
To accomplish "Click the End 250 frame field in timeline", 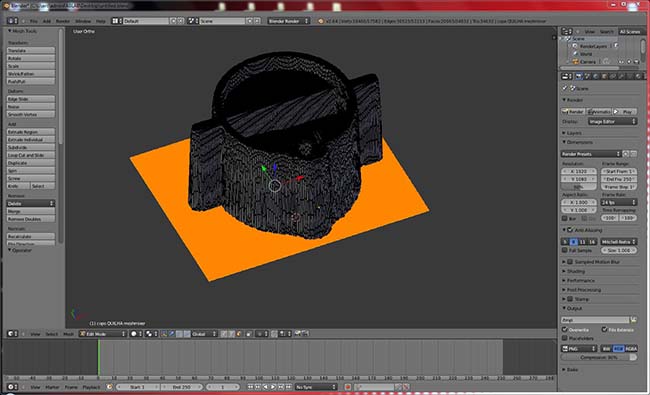I will point(181,387).
